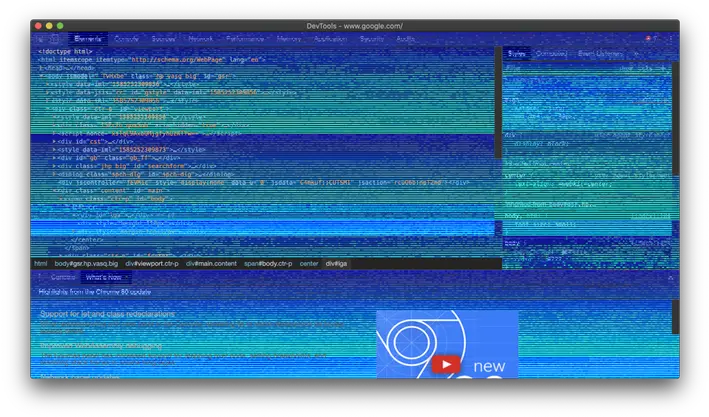This screenshot has height=417, width=709.
Task: Open the Network panel tab
Action: pyautogui.click(x=200, y=39)
